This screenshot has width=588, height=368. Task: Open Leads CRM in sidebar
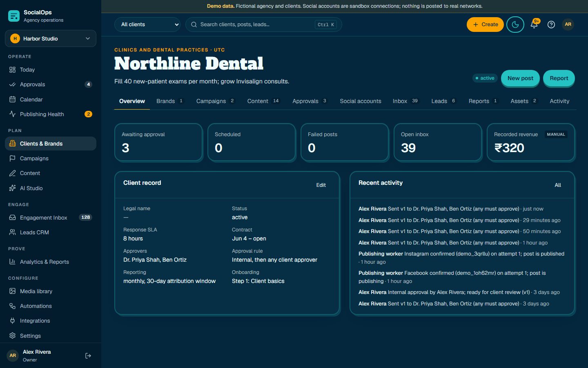(x=51, y=232)
